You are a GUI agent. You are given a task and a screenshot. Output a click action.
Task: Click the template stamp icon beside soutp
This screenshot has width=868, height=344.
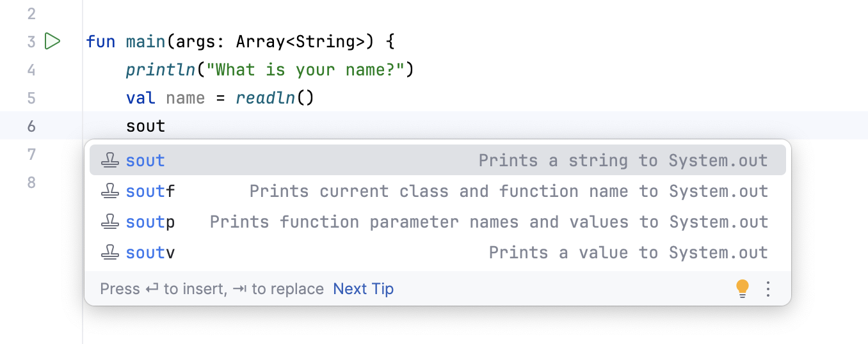click(x=111, y=222)
